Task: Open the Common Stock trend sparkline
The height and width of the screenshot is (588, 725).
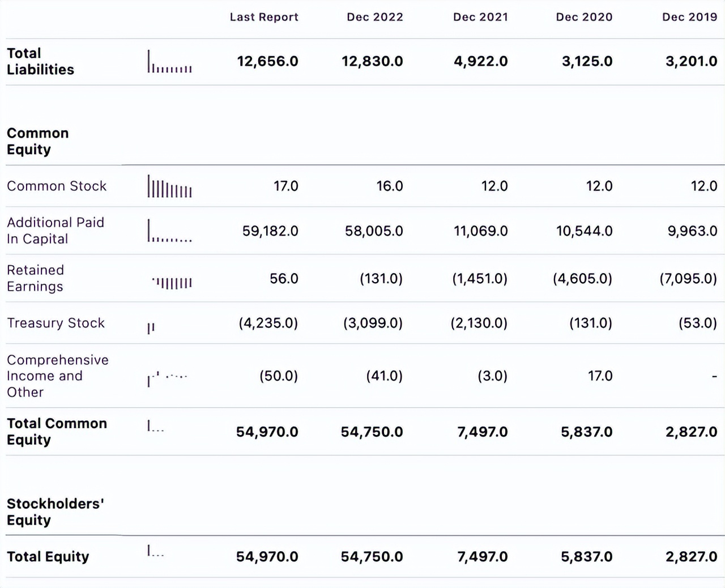Action: tap(170, 186)
